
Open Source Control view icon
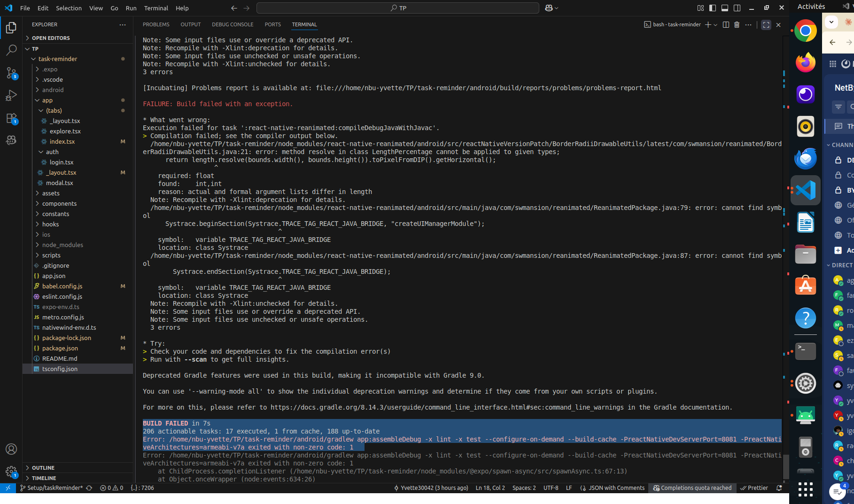(11, 73)
